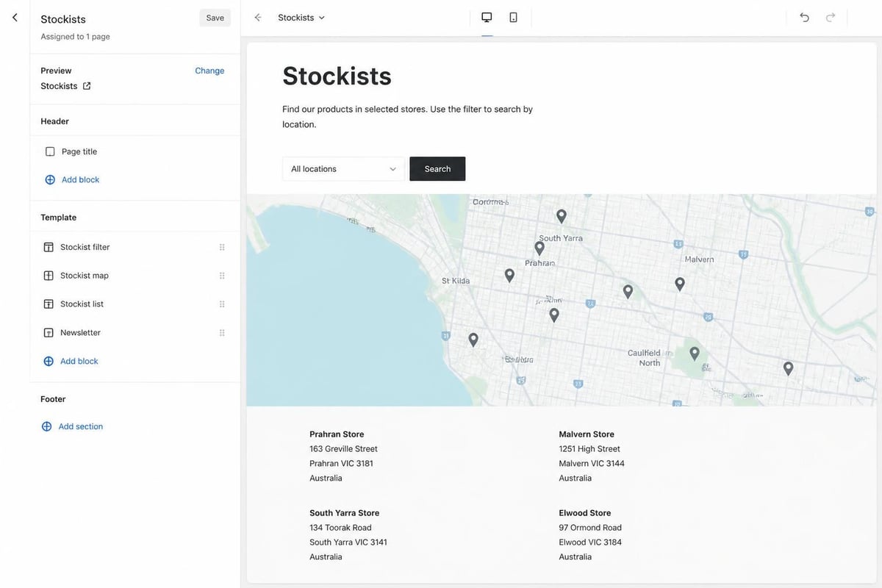Screen dimensions: 882x588
Task: Click the Stockists preview link text
Action: (59, 86)
